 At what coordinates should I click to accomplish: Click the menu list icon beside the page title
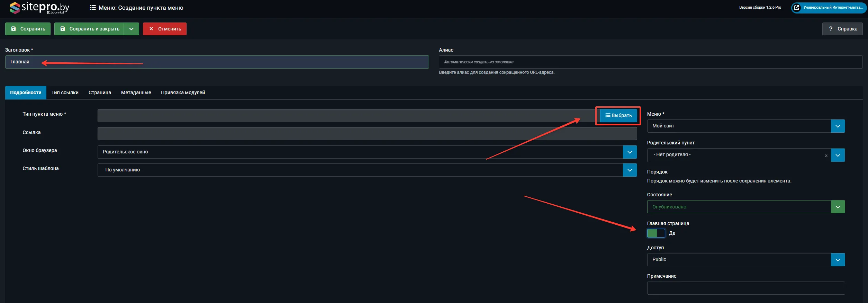coord(93,8)
